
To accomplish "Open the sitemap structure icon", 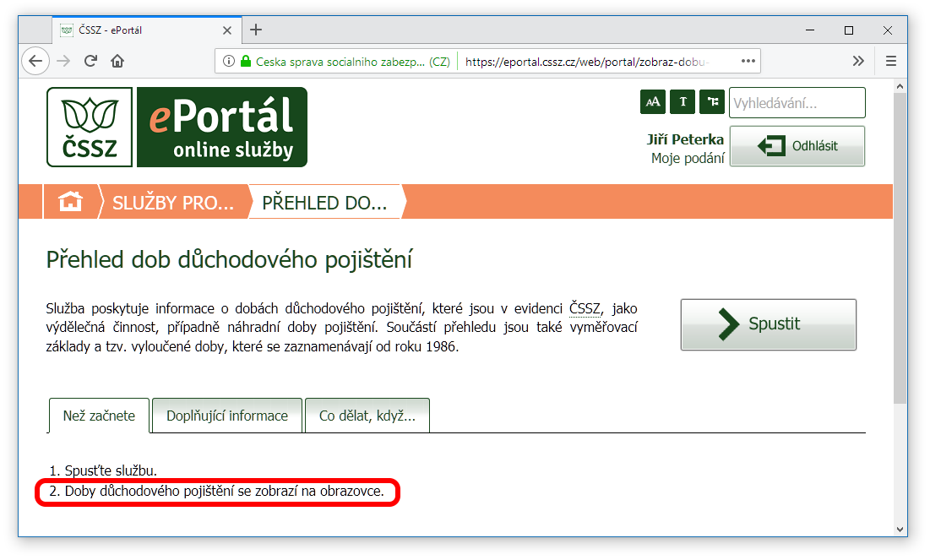I will 712,101.
